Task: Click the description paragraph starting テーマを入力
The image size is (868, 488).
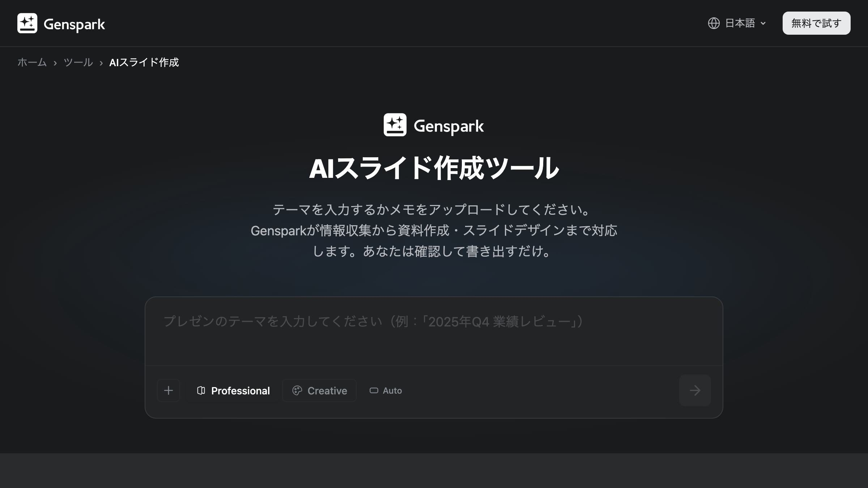Action: 434,230
